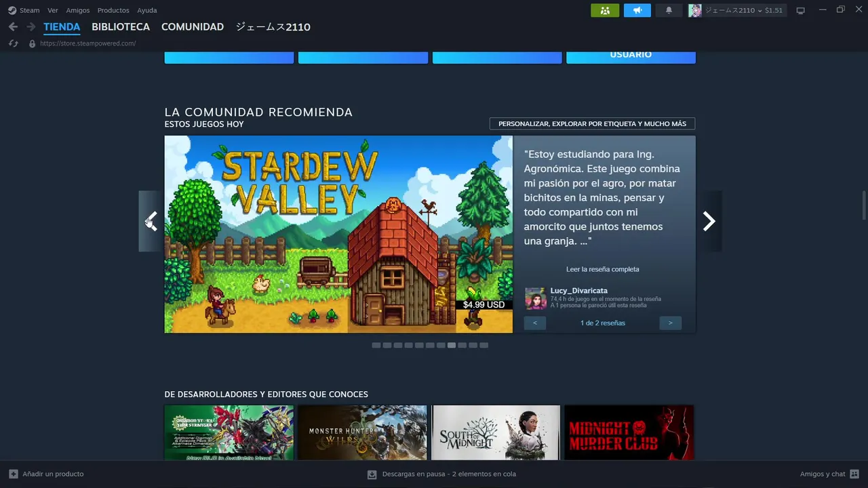Open Lucy_Divaricata reviewer name link
This screenshot has width=868, height=488.
point(579,291)
